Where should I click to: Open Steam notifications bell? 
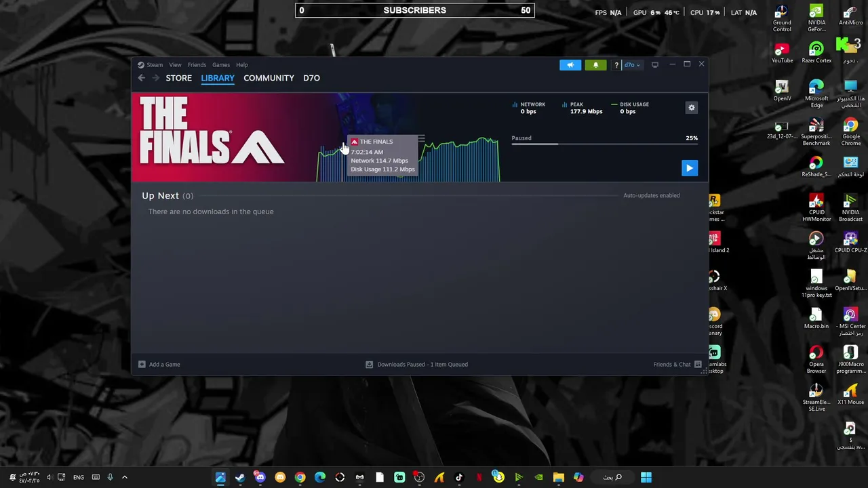pyautogui.click(x=595, y=65)
